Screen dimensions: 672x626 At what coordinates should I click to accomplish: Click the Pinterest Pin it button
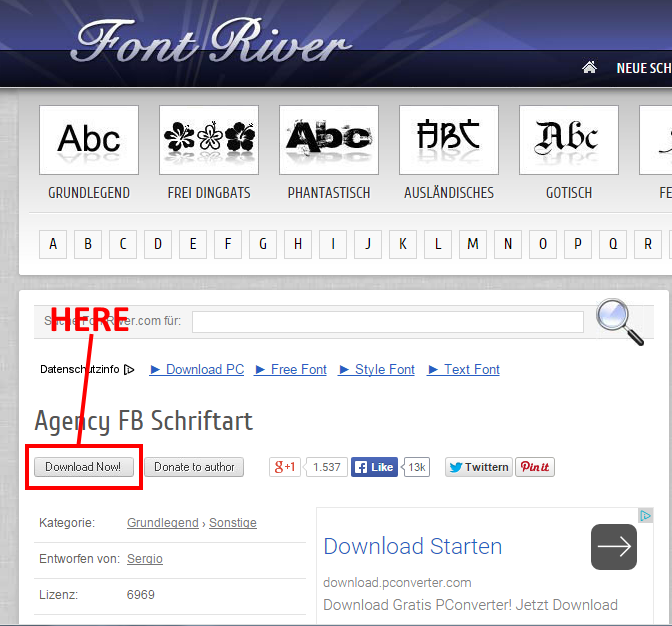pos(535,467)
